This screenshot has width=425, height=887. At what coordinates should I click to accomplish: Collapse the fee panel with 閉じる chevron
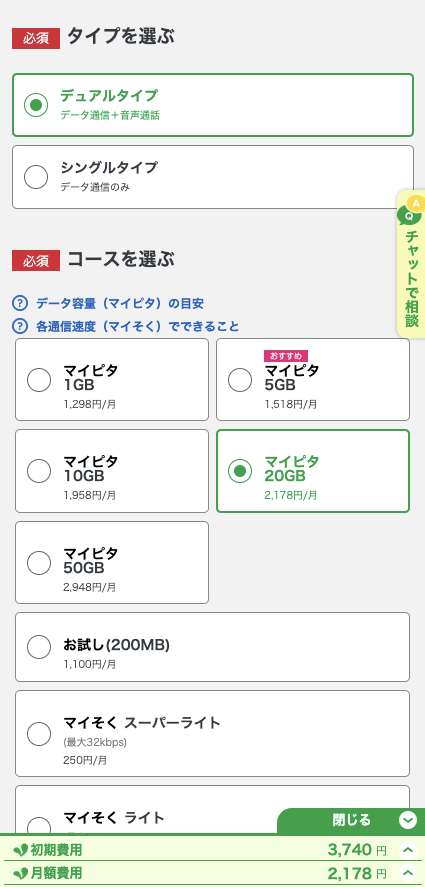click(x=407, y=820)
